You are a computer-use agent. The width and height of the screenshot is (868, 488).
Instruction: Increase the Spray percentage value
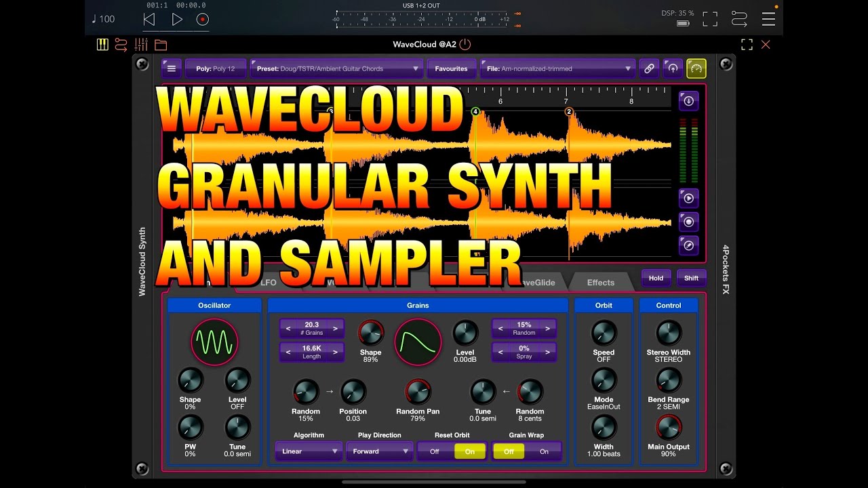tap(547, 352)
